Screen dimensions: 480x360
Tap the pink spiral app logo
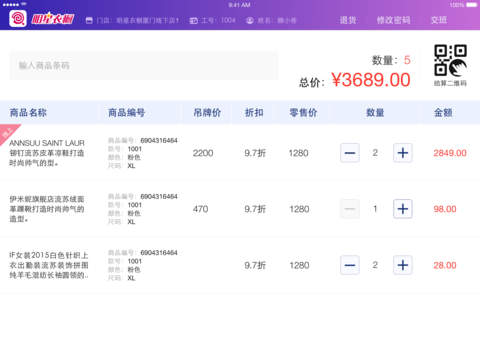tap(18, 18)
